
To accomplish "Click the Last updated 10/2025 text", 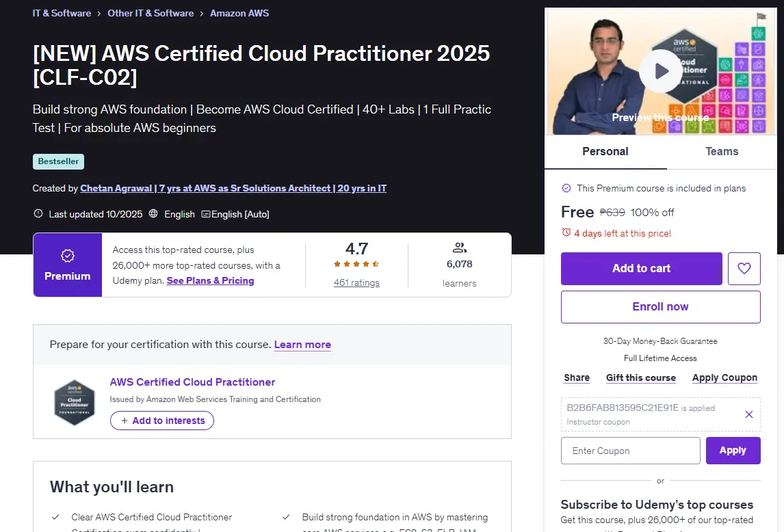I will tap(96, 214).
